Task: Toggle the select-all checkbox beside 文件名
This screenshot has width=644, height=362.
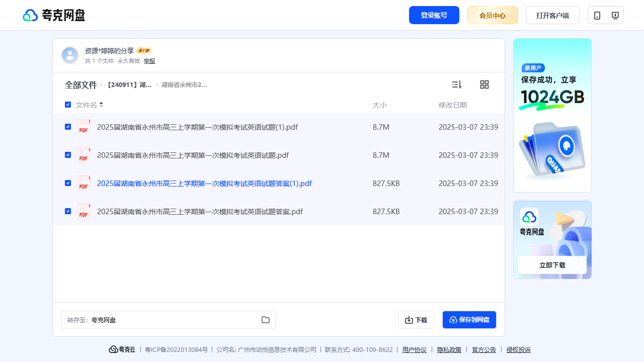Action: [x=68, y=105]
